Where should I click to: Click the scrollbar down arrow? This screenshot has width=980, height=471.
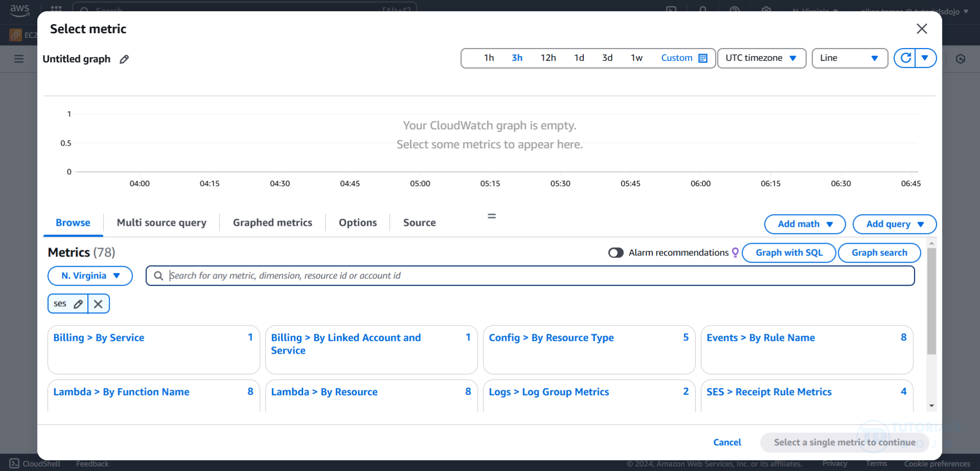coord(932,406)
